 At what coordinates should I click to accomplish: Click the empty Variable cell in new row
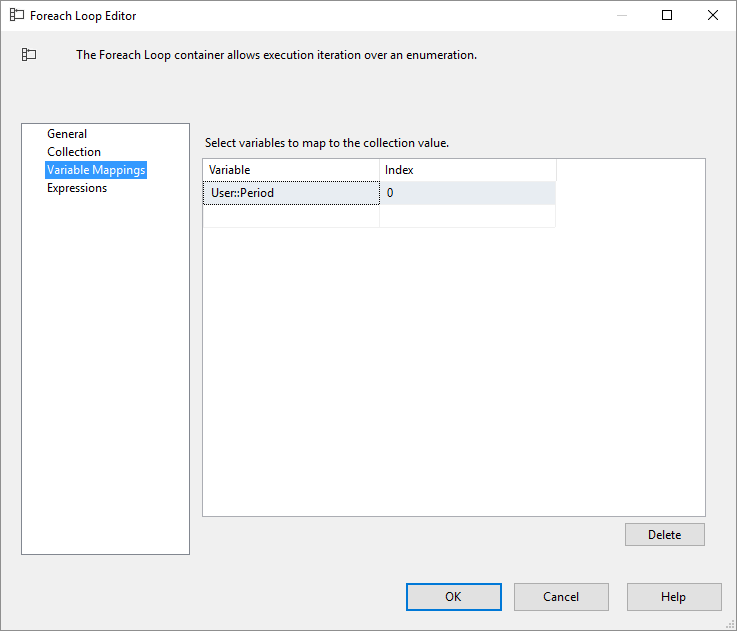[291, 216]
